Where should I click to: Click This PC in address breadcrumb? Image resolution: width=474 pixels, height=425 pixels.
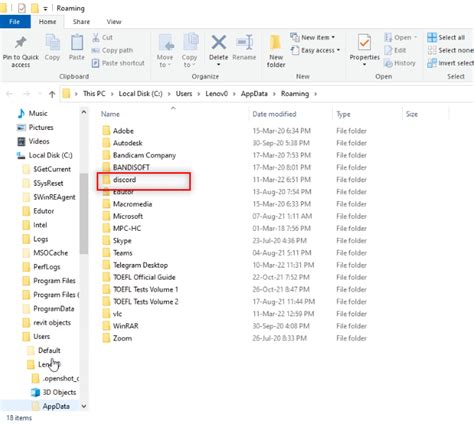pyautogui.click(x=94, y=94)
